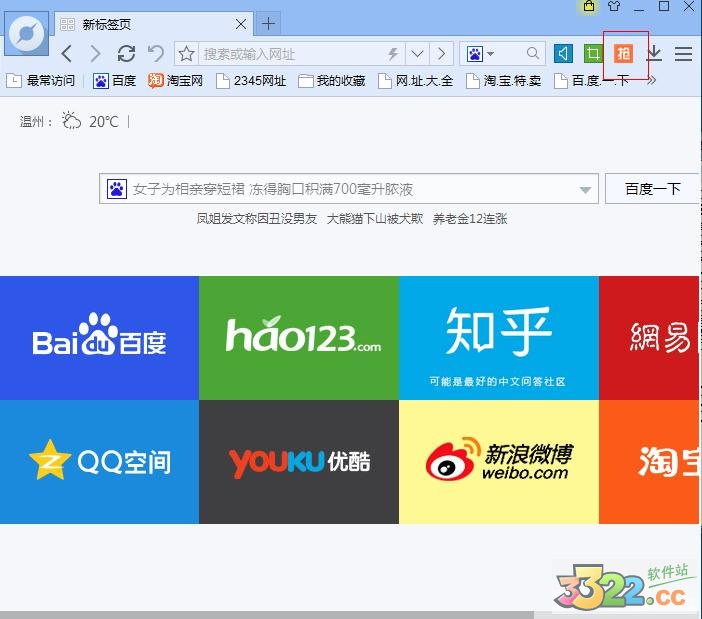The height and width of the screenshot is (619, 702).
Task: Open the hamburger main menu
Action: [x=683, y=54]
